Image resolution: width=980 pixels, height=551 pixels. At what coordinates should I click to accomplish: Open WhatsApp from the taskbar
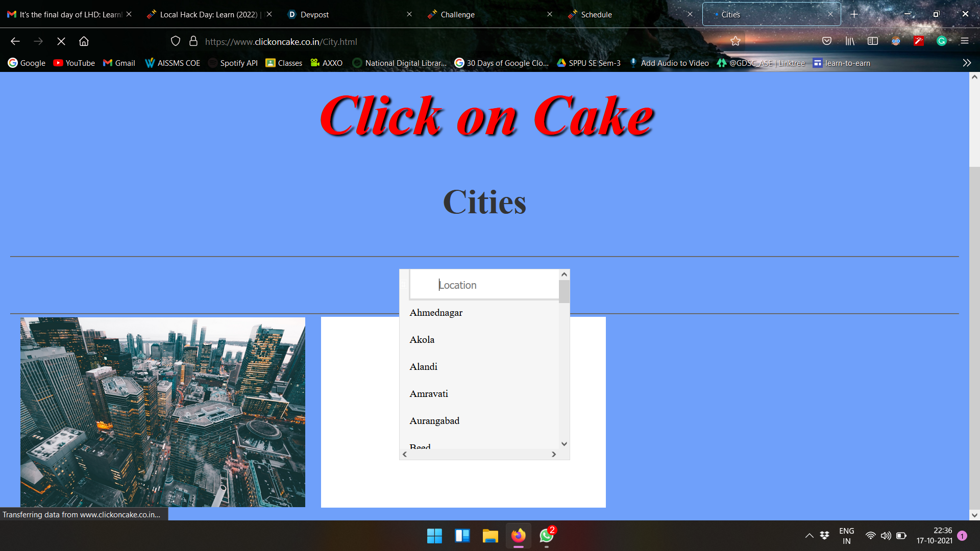546,536
